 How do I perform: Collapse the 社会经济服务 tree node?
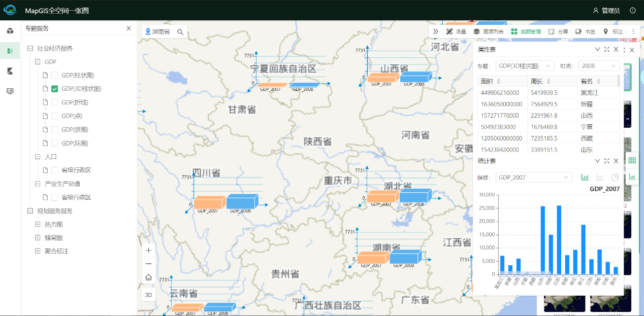30,48
